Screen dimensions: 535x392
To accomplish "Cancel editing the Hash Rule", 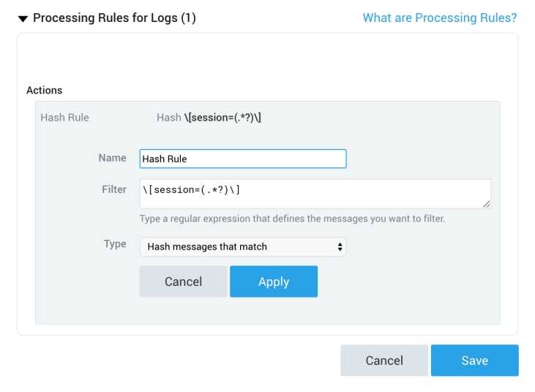I will click(x=183, y=282).
